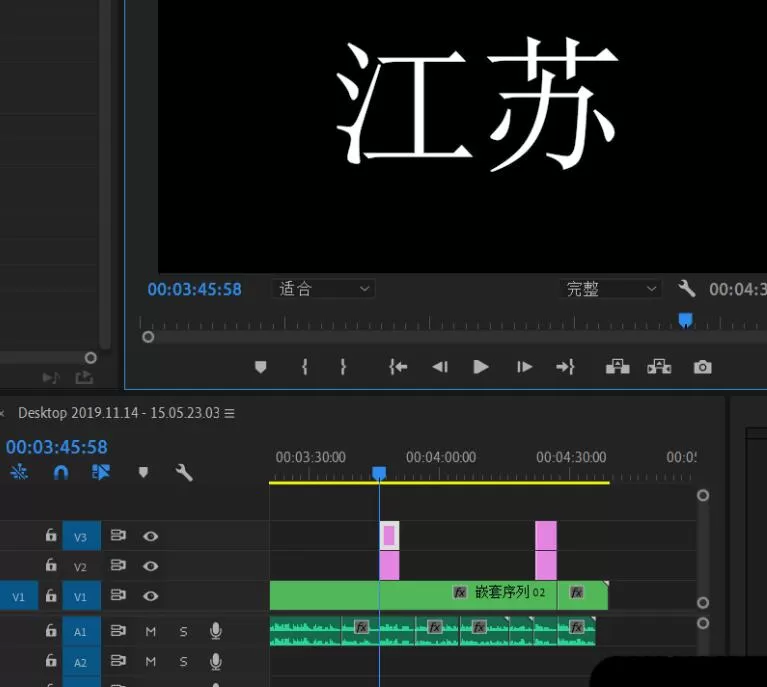The image size is (767, 687).
Task: Click fx badge on 嵌套序列 02 clip
Action: pyautogui.click(x=460, y=593)
